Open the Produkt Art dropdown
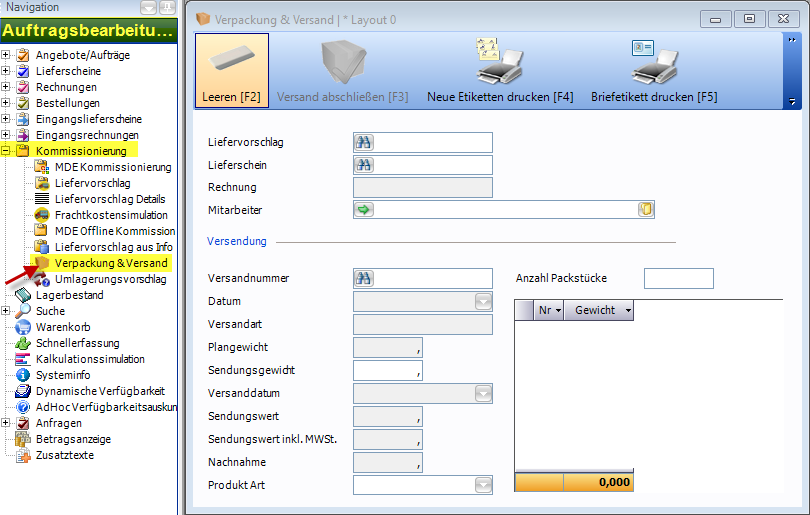This screenshot has height=515, width=810. click(483, 486)
